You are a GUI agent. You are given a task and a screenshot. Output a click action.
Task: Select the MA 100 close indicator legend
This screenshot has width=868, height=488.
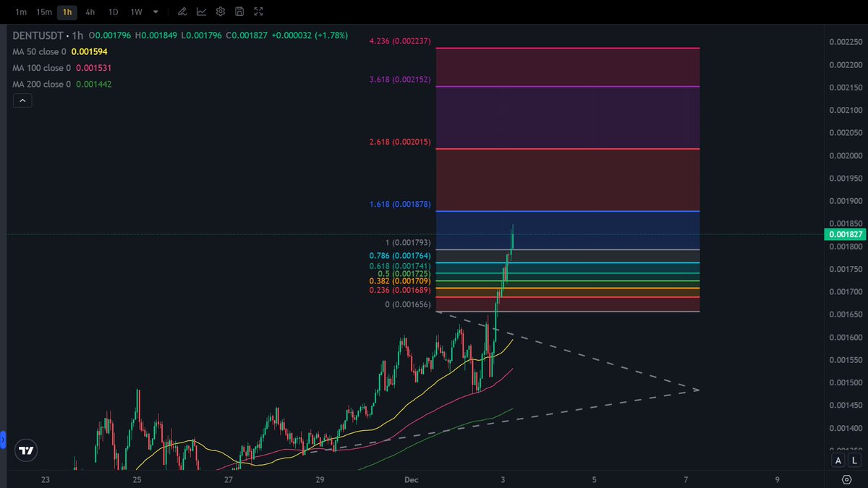pos(41,68)
